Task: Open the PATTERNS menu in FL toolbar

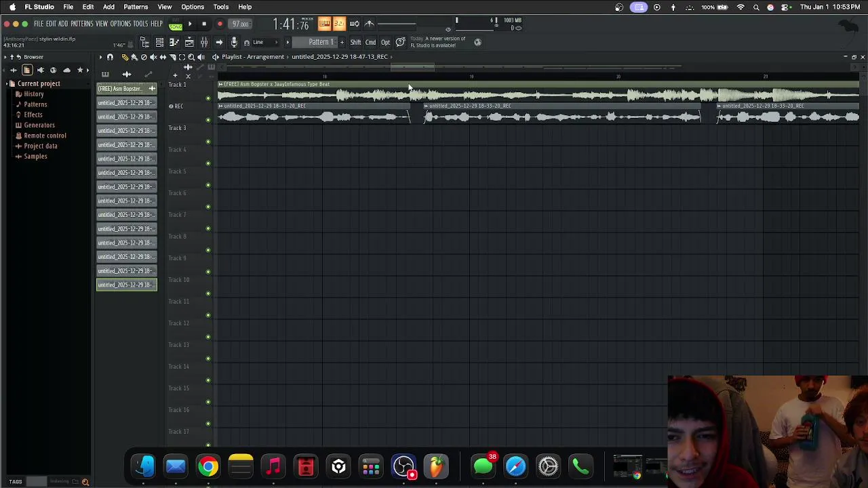Action: [x=81, y=24]
